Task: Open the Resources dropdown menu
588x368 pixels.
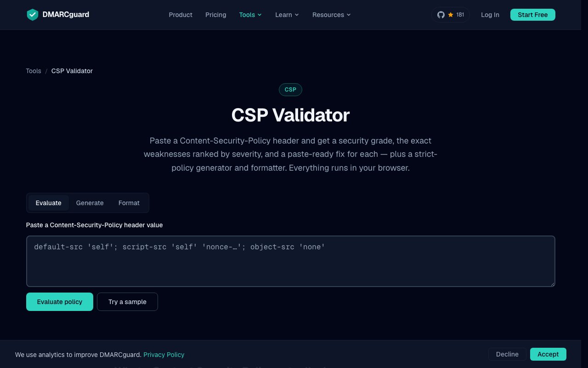Action: tap(332, 15)
